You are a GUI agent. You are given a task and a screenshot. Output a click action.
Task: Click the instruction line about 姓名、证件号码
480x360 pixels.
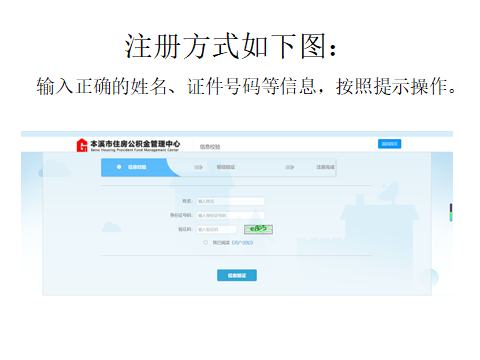click(x=246, y=86)
